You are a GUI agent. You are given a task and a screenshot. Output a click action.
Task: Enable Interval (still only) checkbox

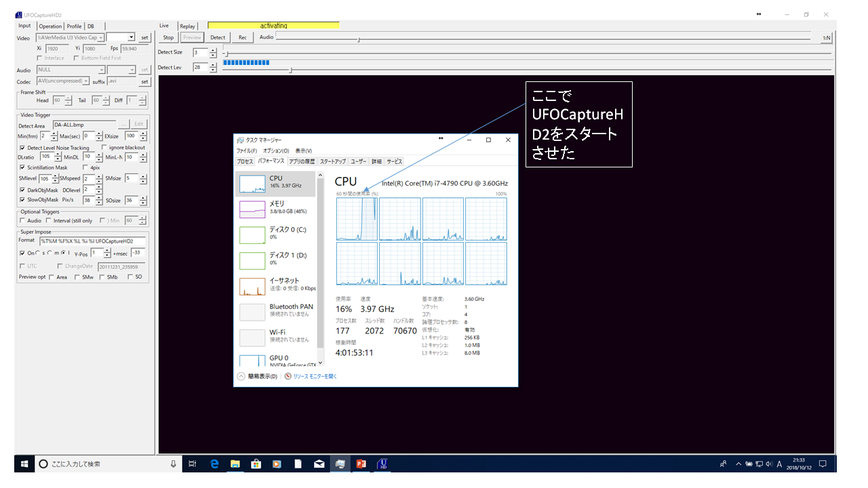click(x=48, y=220)
